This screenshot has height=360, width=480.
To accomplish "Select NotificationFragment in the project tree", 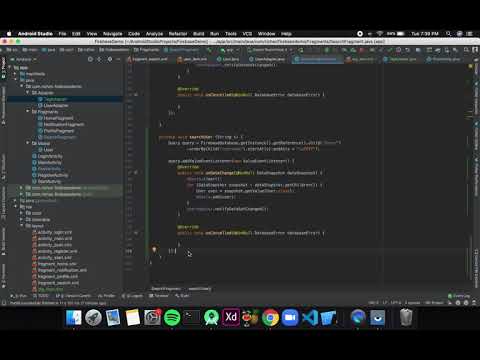I will [x=64, y=124].
